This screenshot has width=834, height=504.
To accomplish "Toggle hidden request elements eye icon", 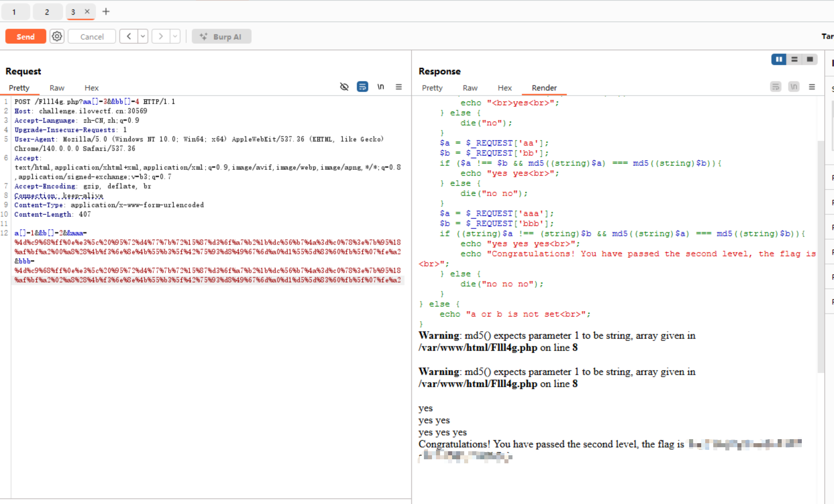I will point(344,87).
